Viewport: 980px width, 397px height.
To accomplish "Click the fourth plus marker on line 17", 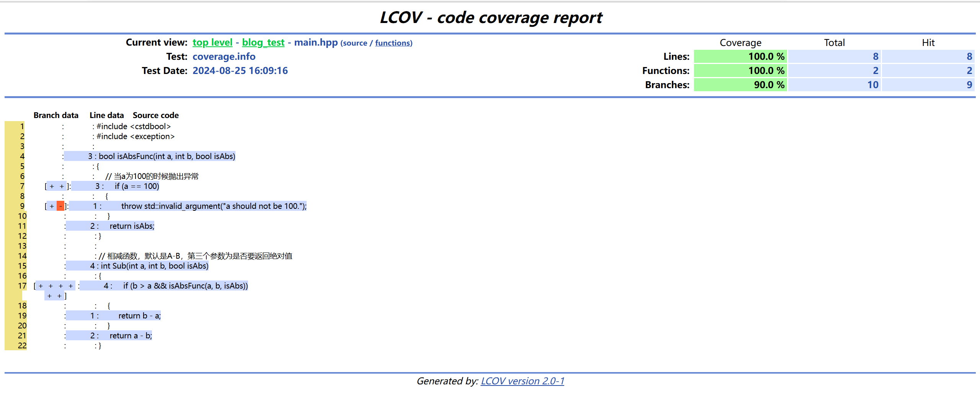I will pos(71,285).
